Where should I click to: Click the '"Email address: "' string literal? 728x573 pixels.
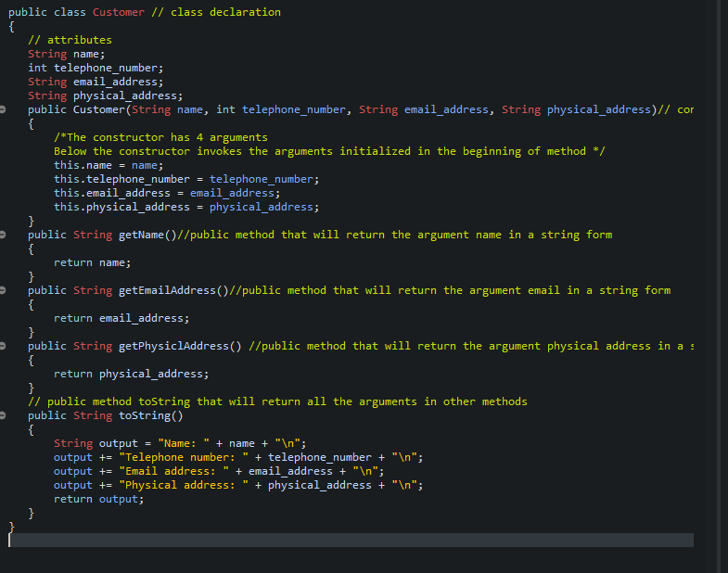[173, 471]
